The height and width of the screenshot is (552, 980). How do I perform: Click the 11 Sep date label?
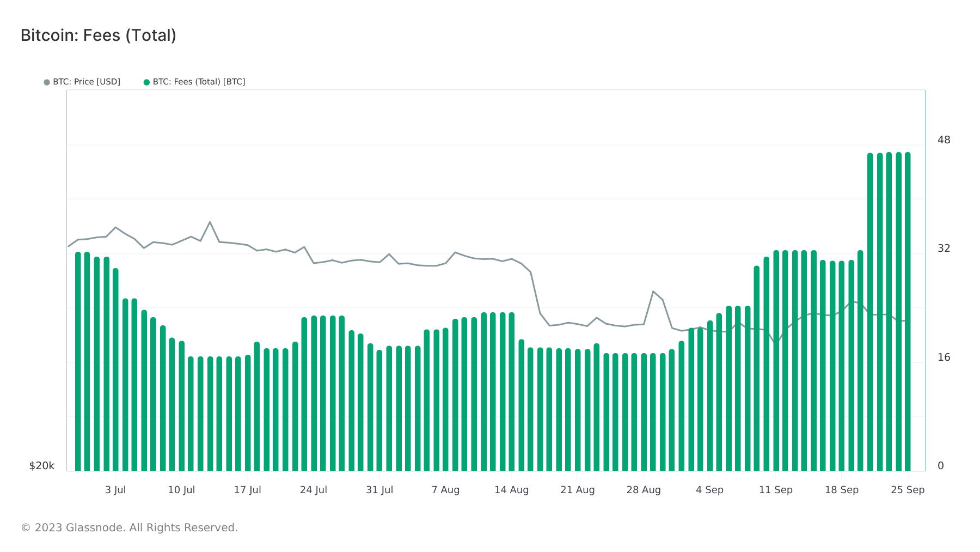[776, 490]
